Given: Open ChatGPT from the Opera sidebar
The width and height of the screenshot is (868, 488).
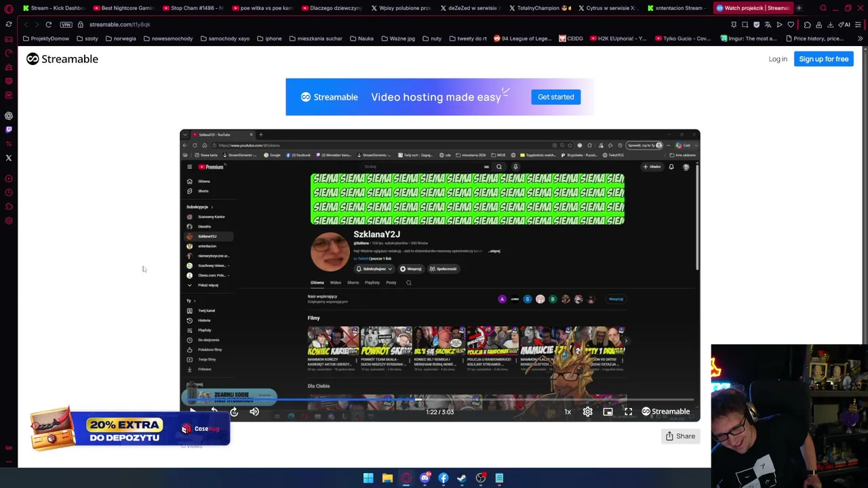Looking at the screenshot, I should (x=9, y=116).
